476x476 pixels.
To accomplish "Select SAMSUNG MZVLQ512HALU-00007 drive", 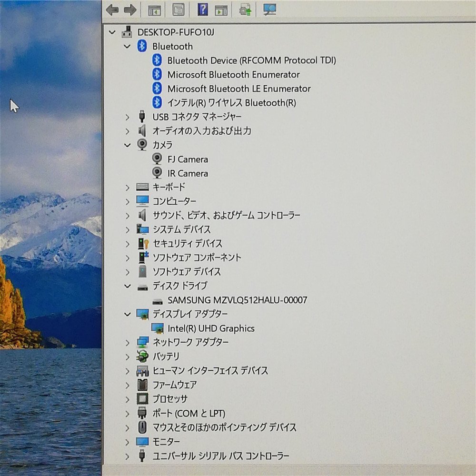I will (x=237, y=300).
